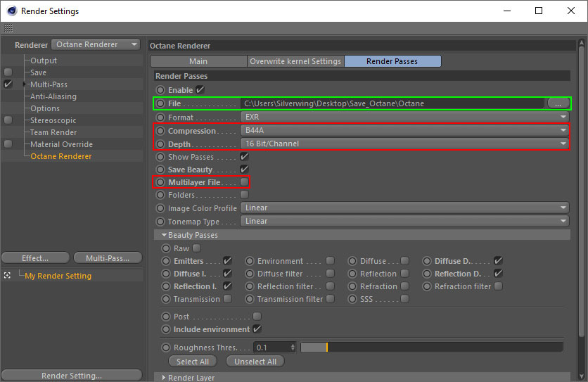Click the animation circle beside Format

point(160,117)
